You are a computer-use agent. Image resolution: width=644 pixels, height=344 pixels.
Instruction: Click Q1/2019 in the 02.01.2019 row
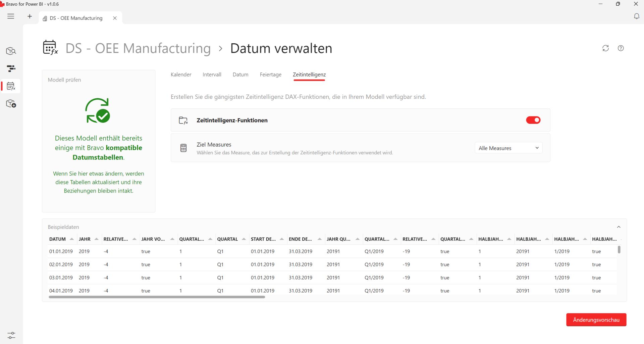(x=374, y=264)
